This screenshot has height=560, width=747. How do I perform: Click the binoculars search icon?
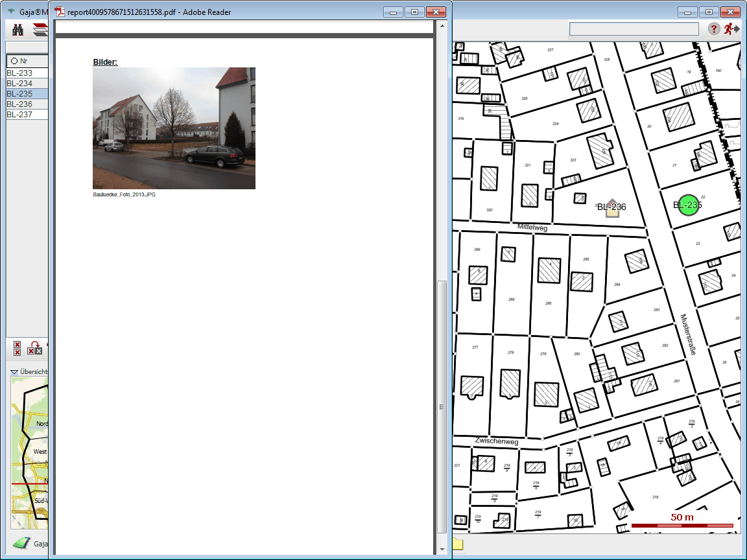pyautogui.click(x=18, y=29)
